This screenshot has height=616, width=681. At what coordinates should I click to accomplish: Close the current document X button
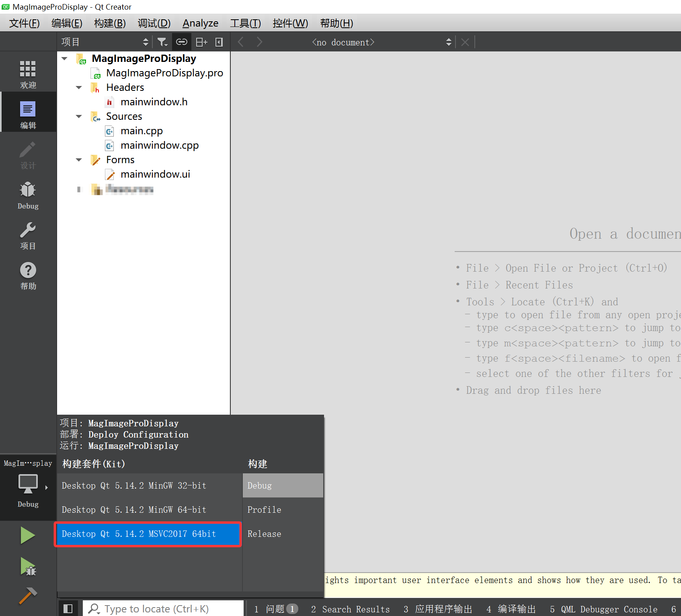tap(465, 42)
